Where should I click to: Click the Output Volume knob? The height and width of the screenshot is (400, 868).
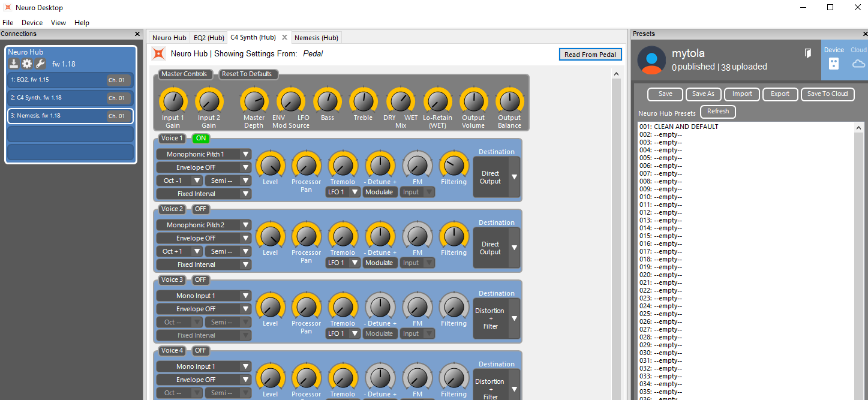pyautogui.click(x=473, y=101)
